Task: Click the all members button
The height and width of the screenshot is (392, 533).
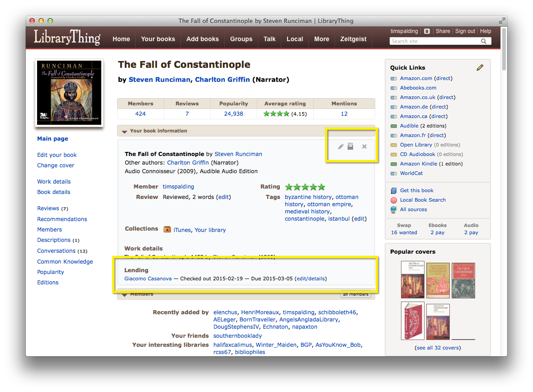Action: [356, 294]
